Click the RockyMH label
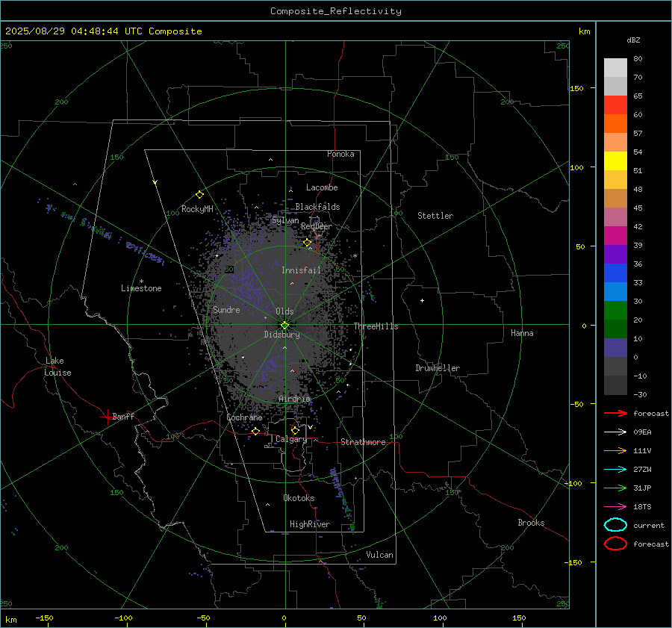The width and height of the screenshot is (672, 628). (x=197, y=209)
